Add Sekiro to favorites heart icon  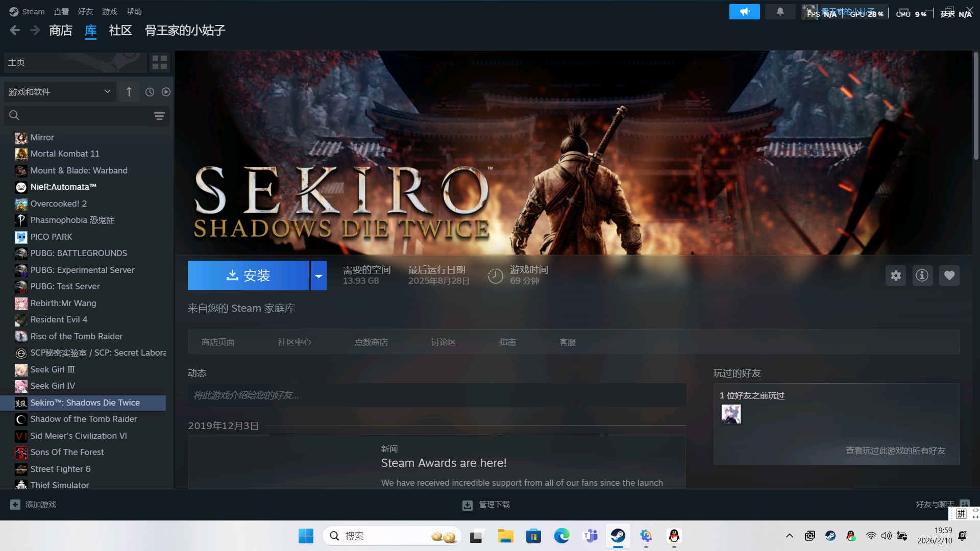[949, 275]
